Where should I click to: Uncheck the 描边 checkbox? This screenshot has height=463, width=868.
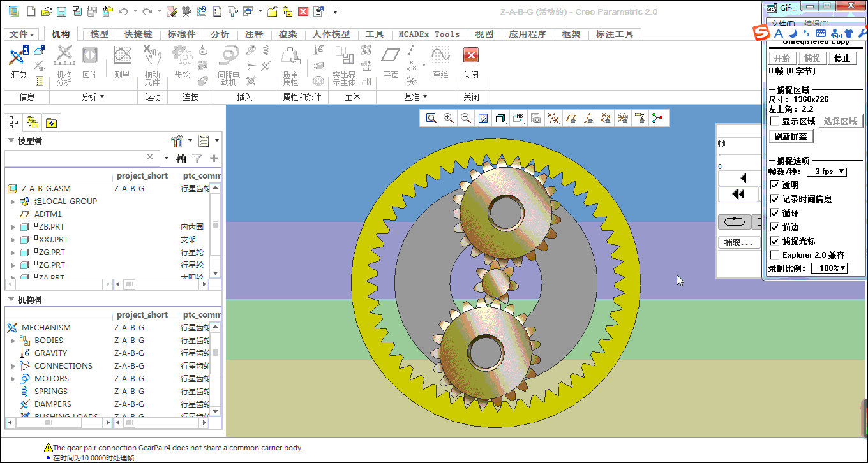(x=775, y=227)
